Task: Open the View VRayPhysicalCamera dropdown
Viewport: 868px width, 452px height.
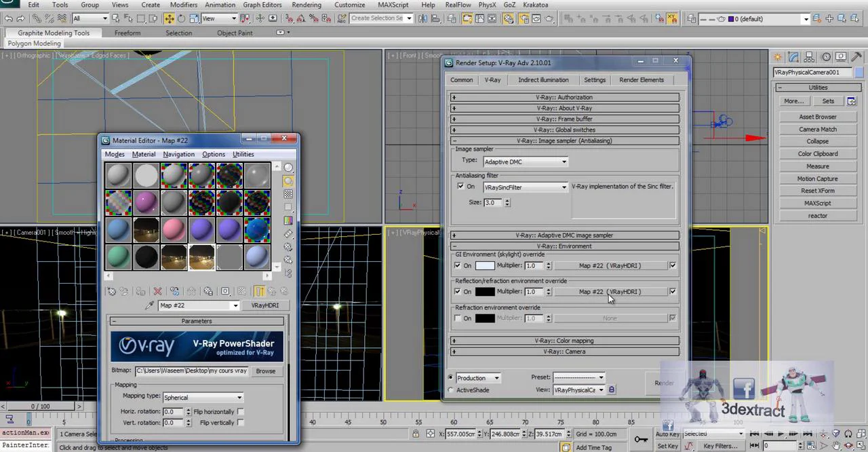Action: (x=578, y=390)
